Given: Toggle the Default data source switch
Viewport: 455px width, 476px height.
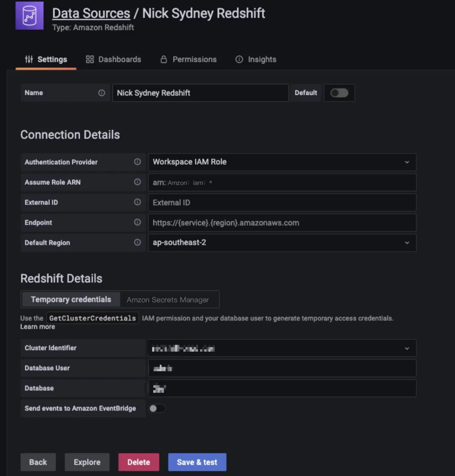Looking at the screenshot, I should tap(339, 93).
